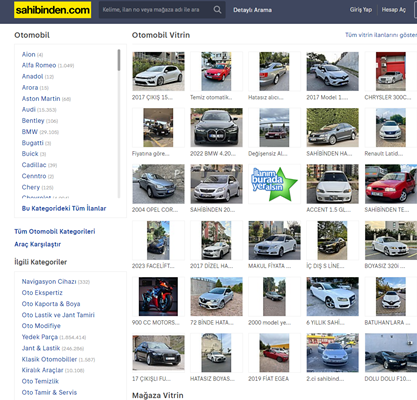
Task: Open 2004 OPEL COR listing thumbnail
Action: coord(158,184)
